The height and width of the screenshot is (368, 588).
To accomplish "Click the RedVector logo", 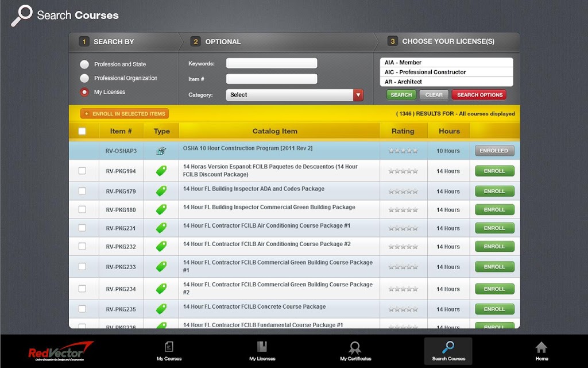I will 61,351.
